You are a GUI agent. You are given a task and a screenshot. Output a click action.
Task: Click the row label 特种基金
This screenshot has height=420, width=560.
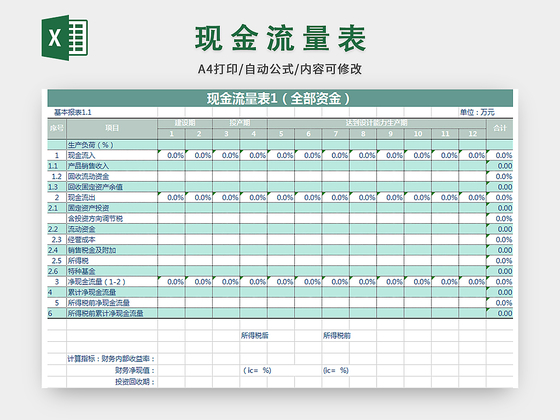point(81,271)
